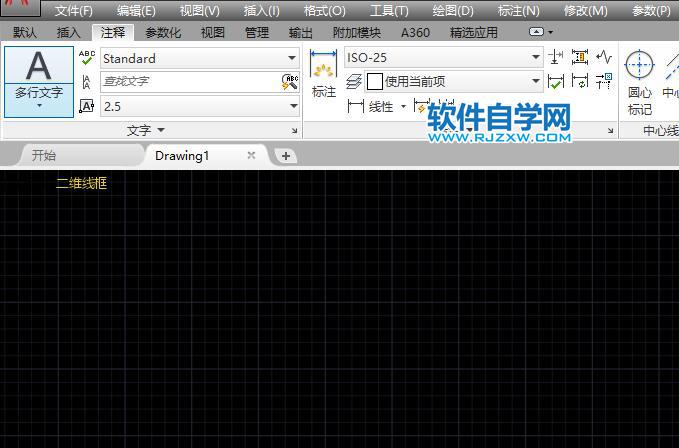Click the find text search icon with magnifier
The width and height of the screenshot is (679, 448).
click(x=290, y=82)
